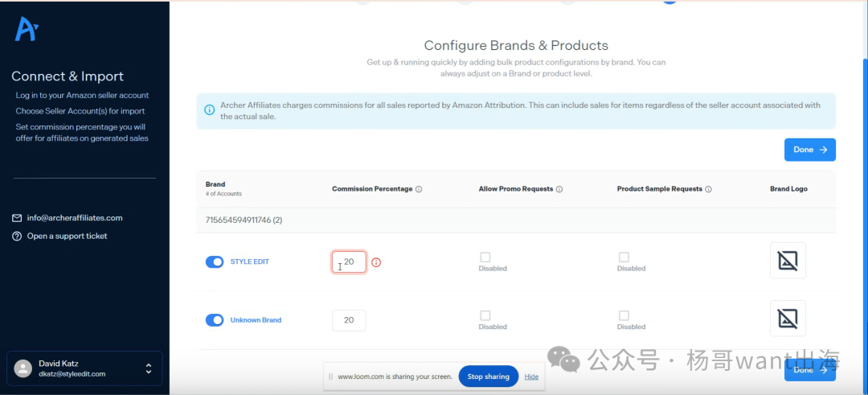Click the STYLE EDIT commission percentage field

coord(350,261)
